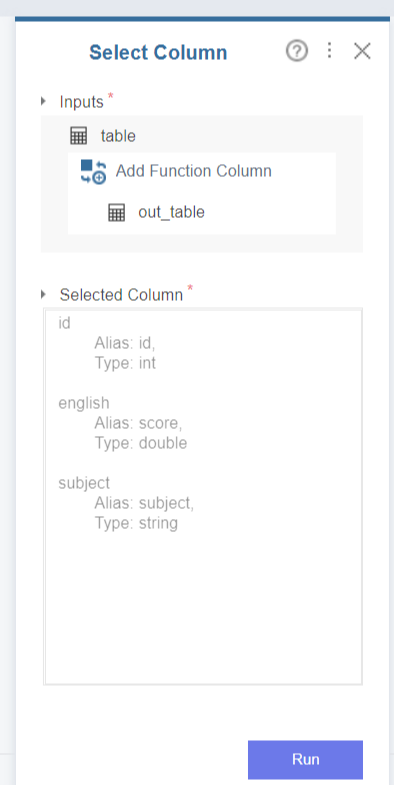Collapse the Inputs section triangle
Image resolution: width=394 pixels, height=785 pixels.
pyautogui.click(x=44, y=102)
